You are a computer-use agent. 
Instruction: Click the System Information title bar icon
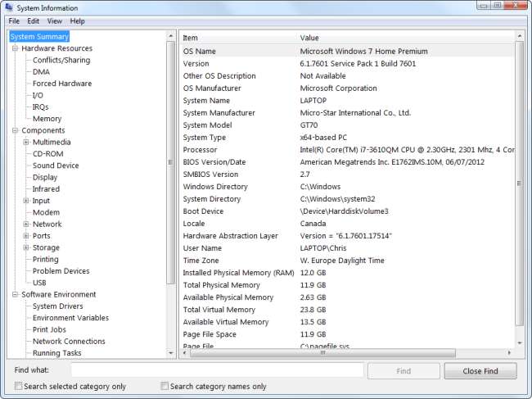pos(9,7)
